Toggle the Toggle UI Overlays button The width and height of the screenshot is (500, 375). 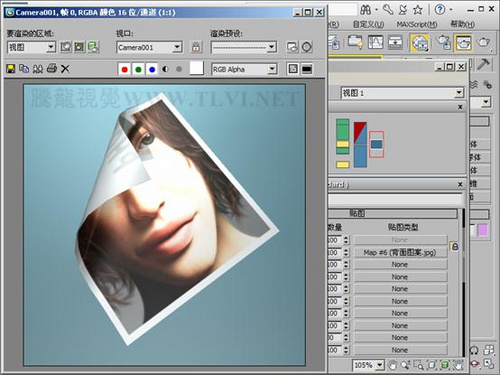pyautogui.click(x=293, y=69)
